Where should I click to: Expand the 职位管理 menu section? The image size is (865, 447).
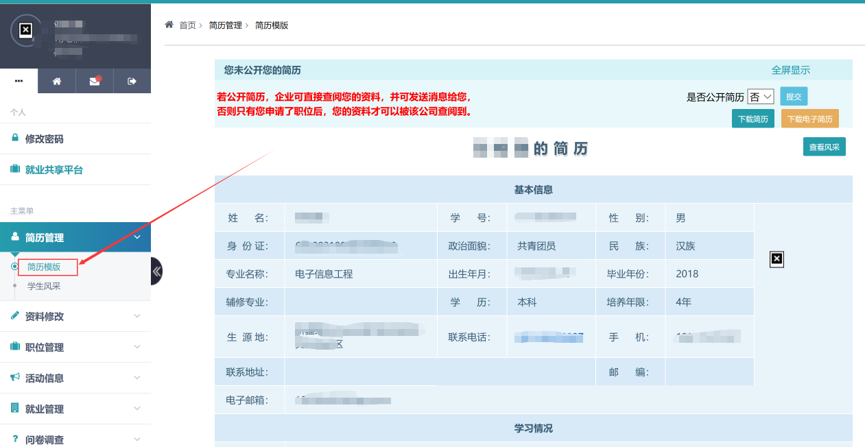coord(75,347)
